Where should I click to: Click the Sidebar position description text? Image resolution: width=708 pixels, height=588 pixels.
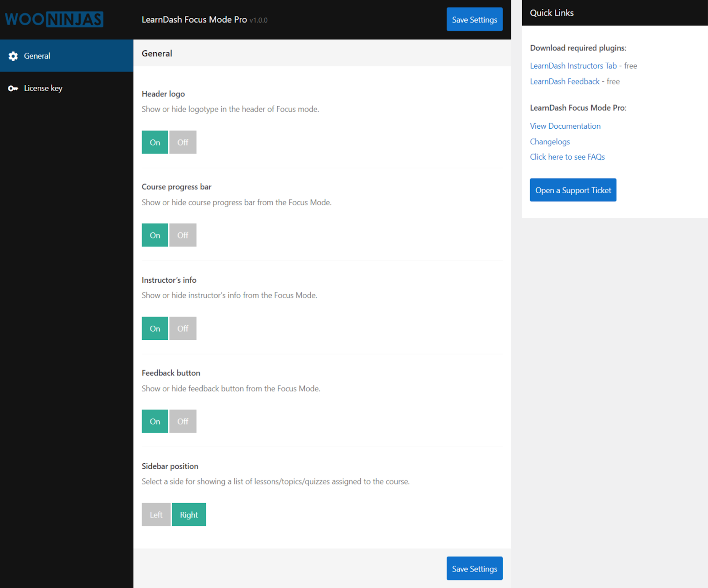[276, 482]
